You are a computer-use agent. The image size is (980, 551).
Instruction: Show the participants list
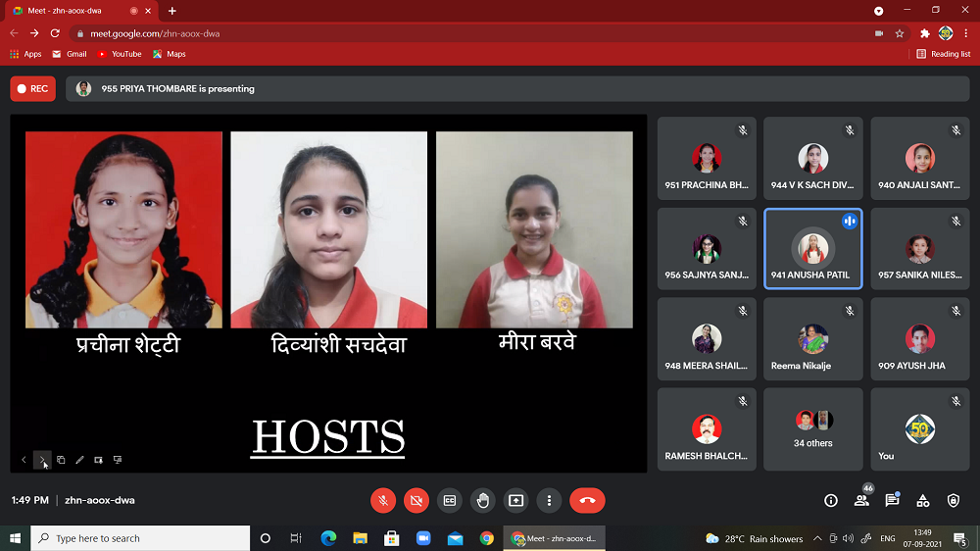[x=861, y=500]
